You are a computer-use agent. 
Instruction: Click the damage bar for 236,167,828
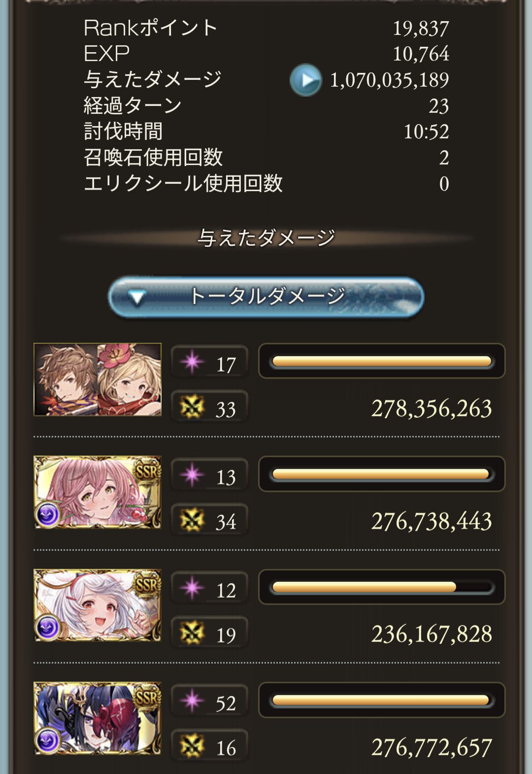[x=382, y=587]
